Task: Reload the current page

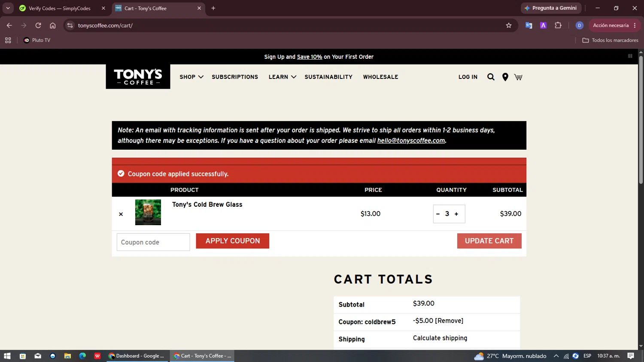Action: pos(38,25)
